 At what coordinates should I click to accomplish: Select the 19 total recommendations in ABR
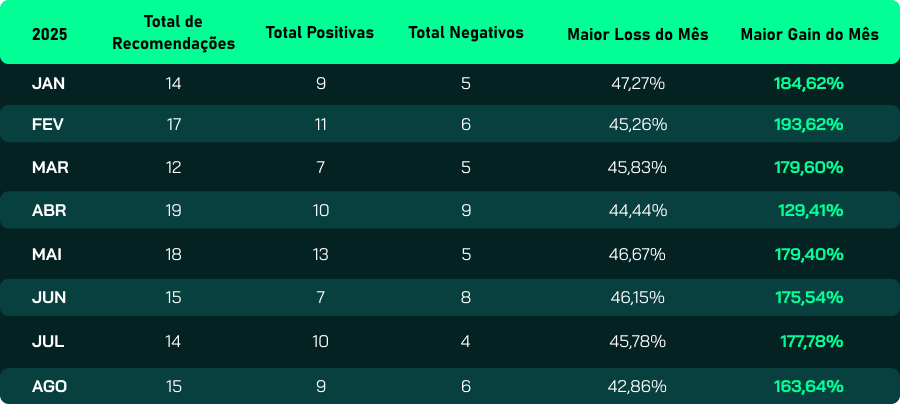tap(174, 211)
